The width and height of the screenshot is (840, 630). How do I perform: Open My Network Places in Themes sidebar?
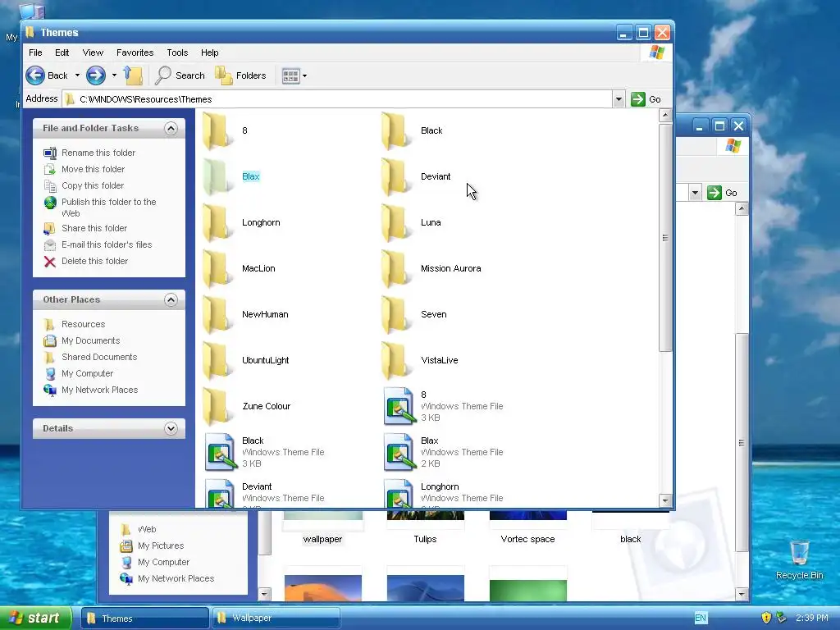click(99, 390)
